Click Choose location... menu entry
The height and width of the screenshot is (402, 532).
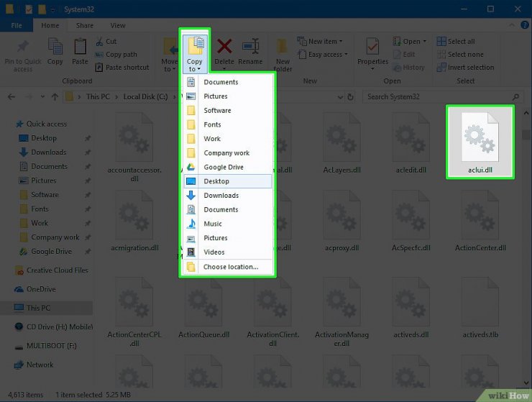228,267
